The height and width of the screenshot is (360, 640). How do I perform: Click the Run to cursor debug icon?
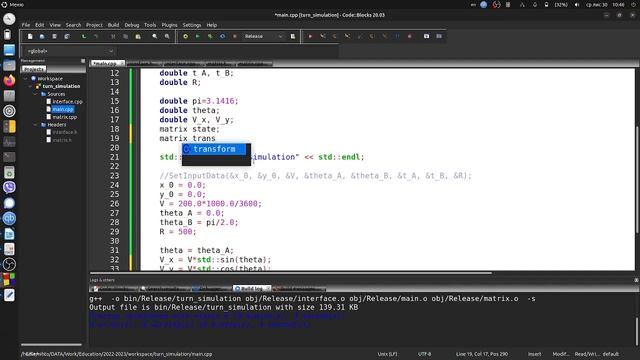click(322, 36)
